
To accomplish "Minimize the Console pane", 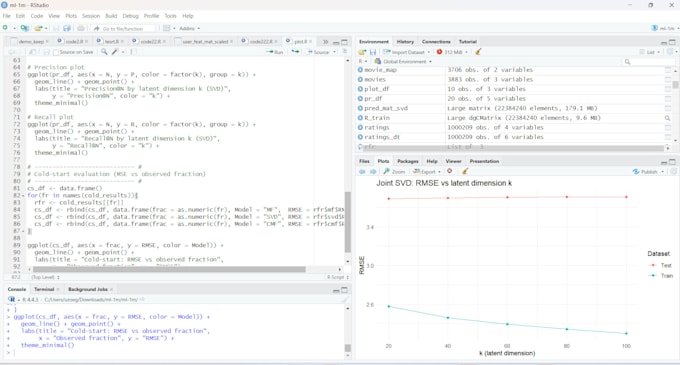I will coord(336,290).
